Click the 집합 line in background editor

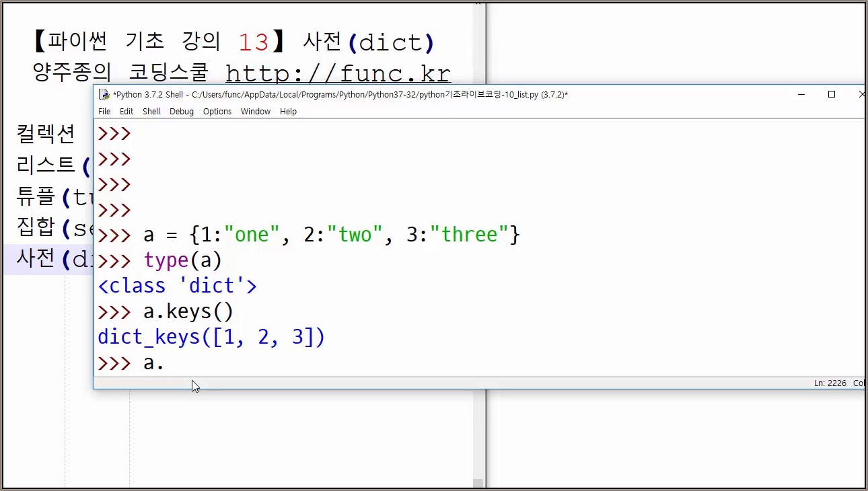pos(54,229)
